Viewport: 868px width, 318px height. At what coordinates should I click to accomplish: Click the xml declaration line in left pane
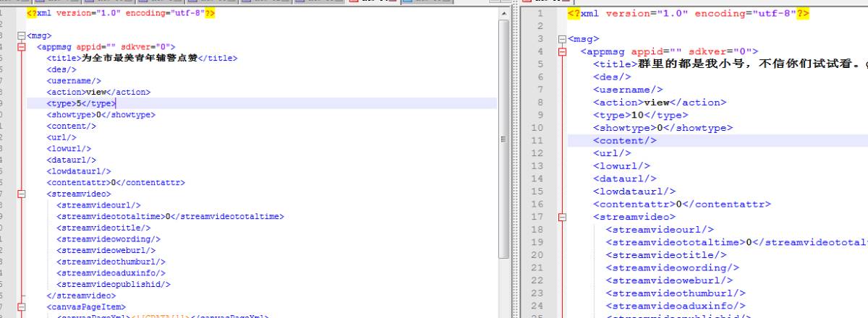[x=121, y=14]
